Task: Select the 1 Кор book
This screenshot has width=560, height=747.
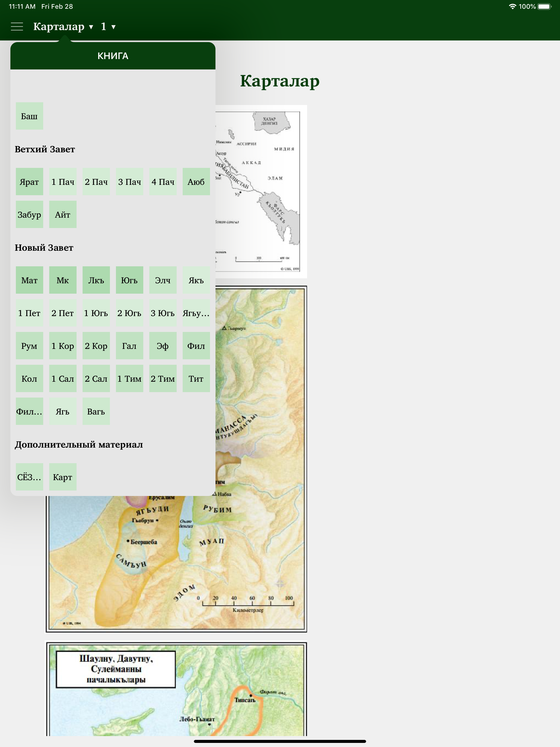Action: tap(63, 345)
